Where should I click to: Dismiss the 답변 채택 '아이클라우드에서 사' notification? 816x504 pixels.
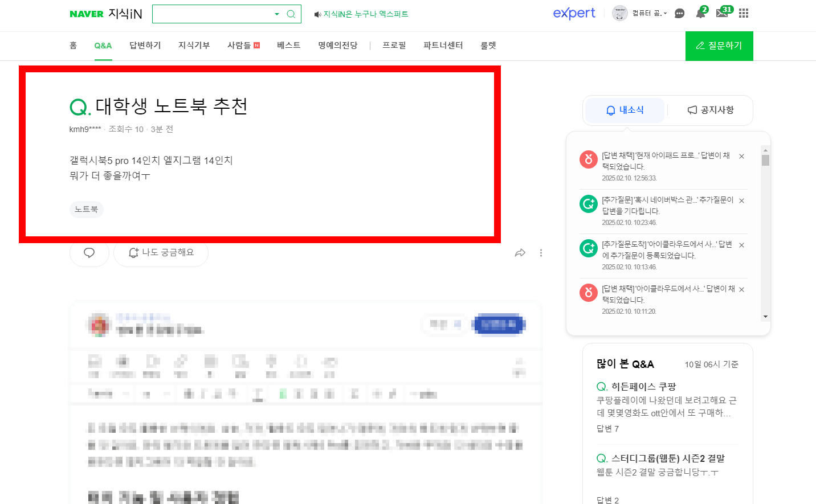(741, 289)
